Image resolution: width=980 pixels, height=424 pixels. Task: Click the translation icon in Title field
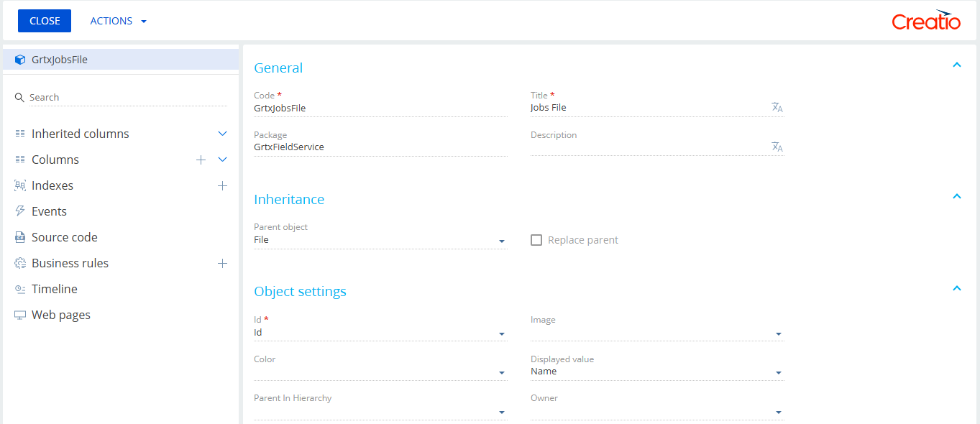click(777, 107)
